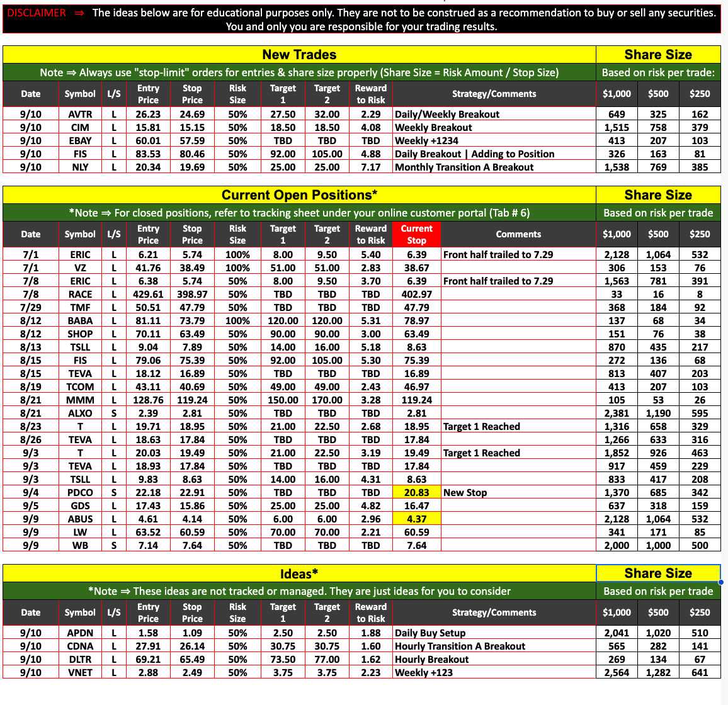The image size is (728, 705).
Task: Select the "Current Open Positions*" title cell
Action: 299,195
